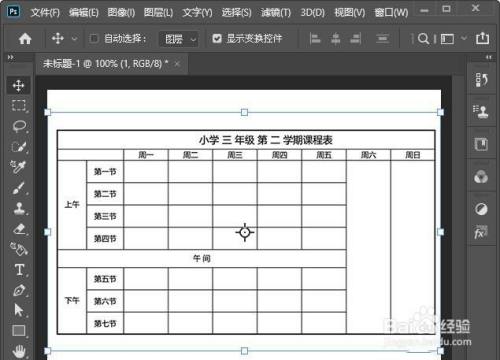Select the Eyedropper tool
The image size is (500, 360).
click(18, 167)
